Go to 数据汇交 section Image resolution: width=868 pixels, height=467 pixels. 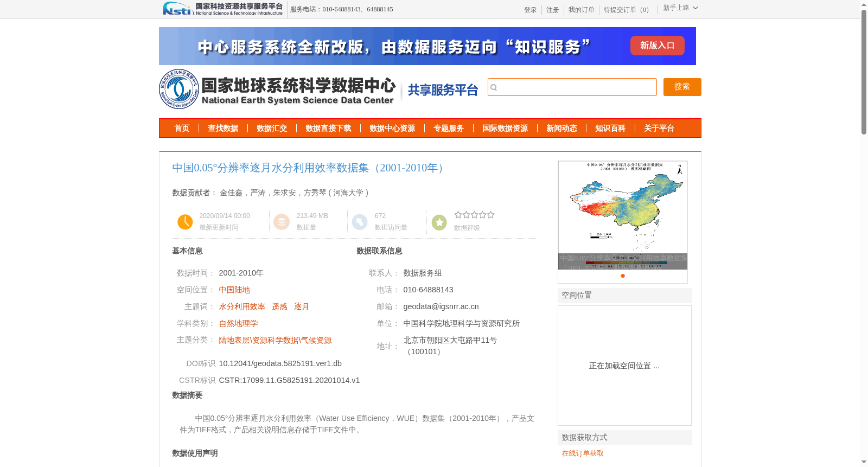[272, 129]
